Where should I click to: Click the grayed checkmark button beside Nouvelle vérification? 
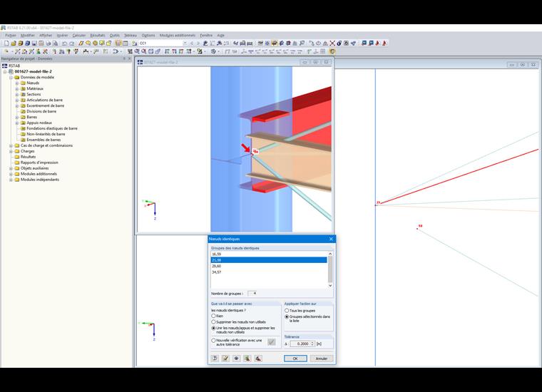272,342
